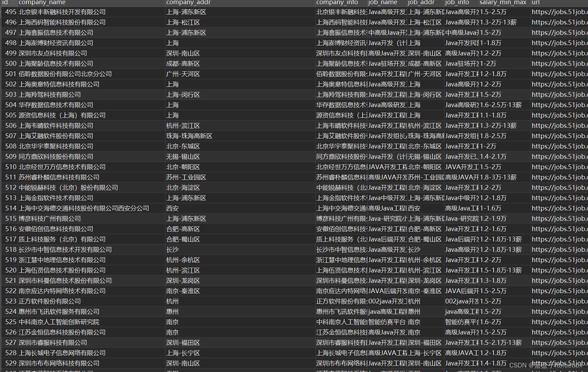Click company name 上海韦晴软件科技有限公司
The width and height of the screenshot is (588, 372).
(56, 126)
